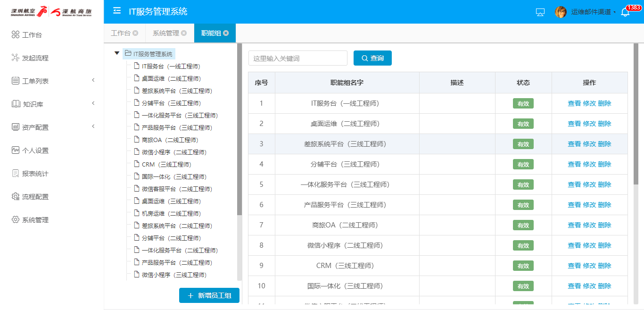Click the monitor screen icon in header
This screenshot has height=310, width=644.
point(540,12)
